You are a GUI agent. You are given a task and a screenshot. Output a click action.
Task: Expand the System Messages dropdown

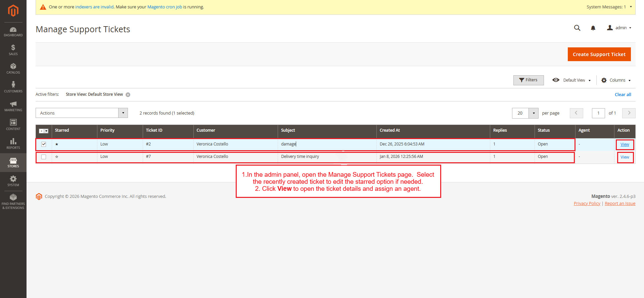609,7
